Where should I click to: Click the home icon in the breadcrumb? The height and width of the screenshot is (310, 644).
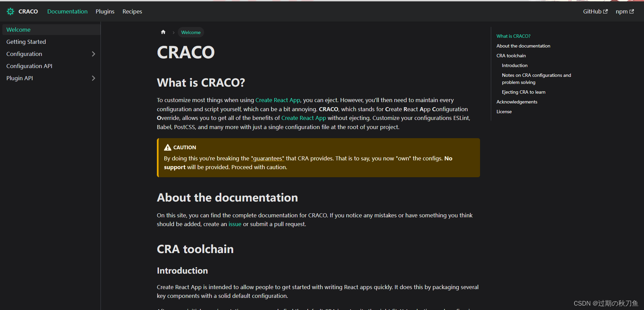(163, 32)
